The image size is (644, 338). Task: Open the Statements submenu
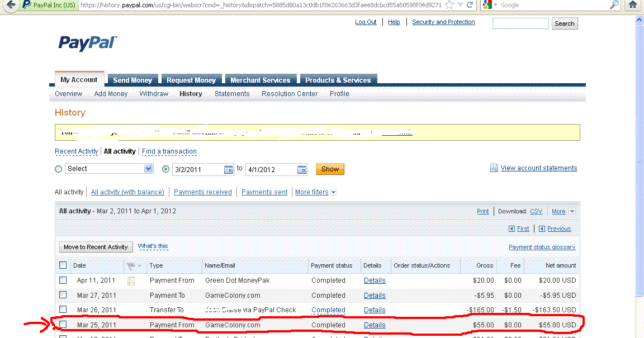232,94
